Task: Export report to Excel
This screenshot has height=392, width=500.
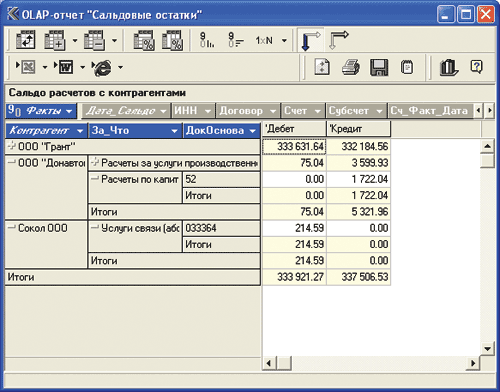Action: tap(27, 67)
